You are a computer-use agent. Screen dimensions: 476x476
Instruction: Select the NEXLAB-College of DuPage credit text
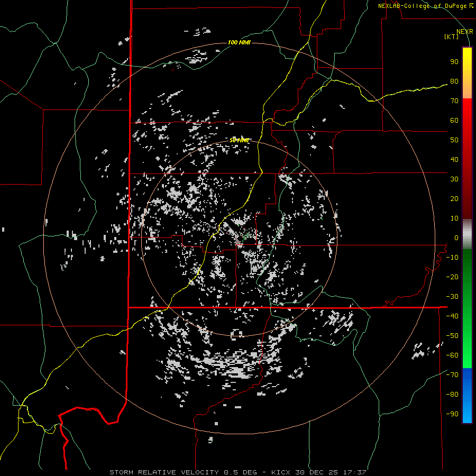pos(425,6)
